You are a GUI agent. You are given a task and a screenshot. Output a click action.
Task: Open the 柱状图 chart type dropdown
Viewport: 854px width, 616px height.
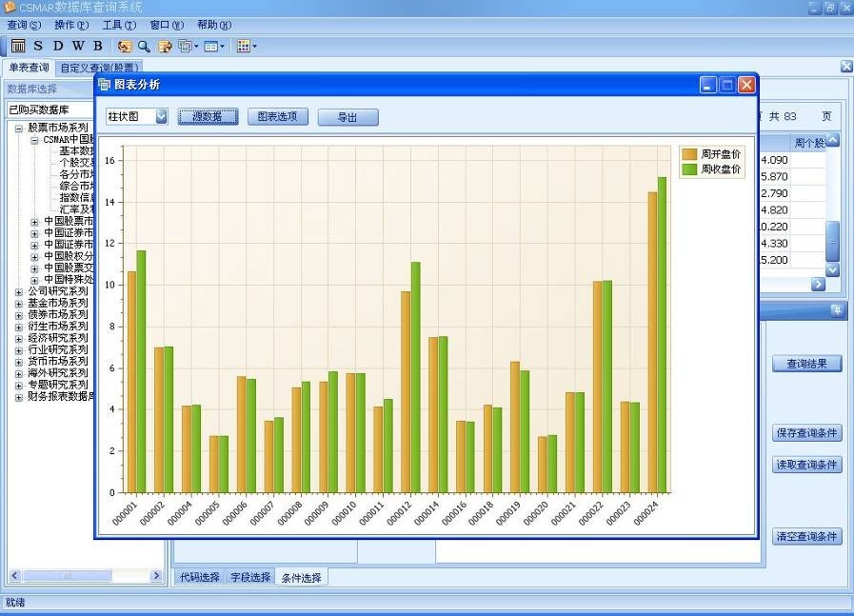click(161, 117)
